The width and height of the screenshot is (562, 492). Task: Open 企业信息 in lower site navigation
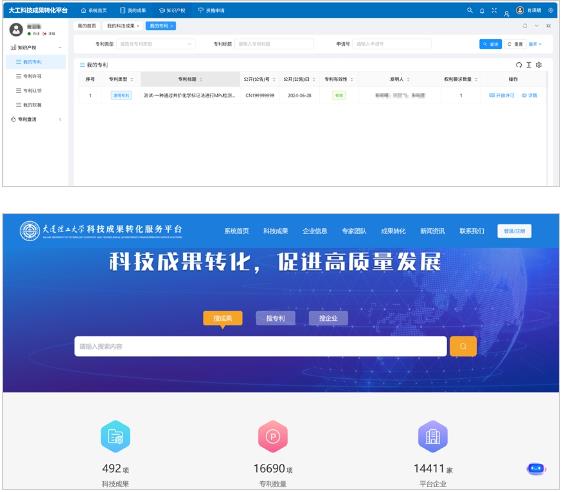[315, 231]
